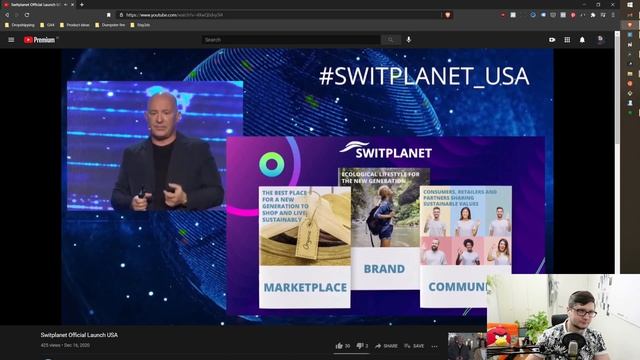Click the Windows Start logo
This screenshot has width=640, height=360.
pyautogui.click(x=630, y=4)
